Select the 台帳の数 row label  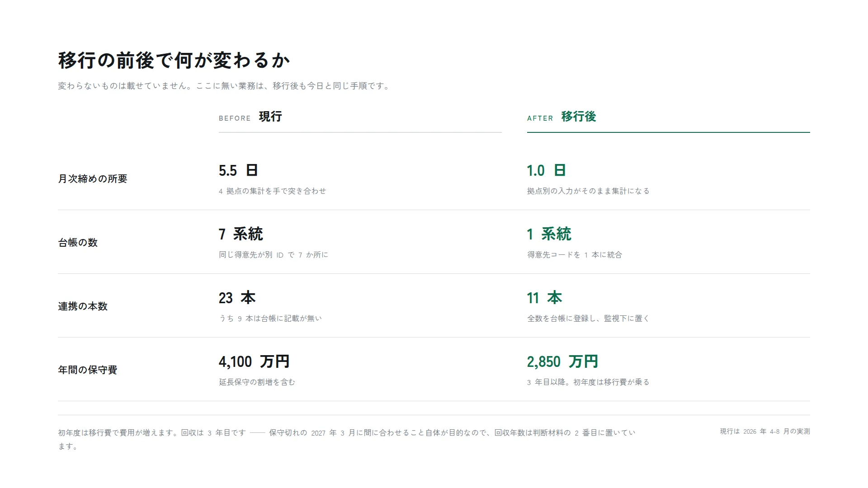pos(78,242)
